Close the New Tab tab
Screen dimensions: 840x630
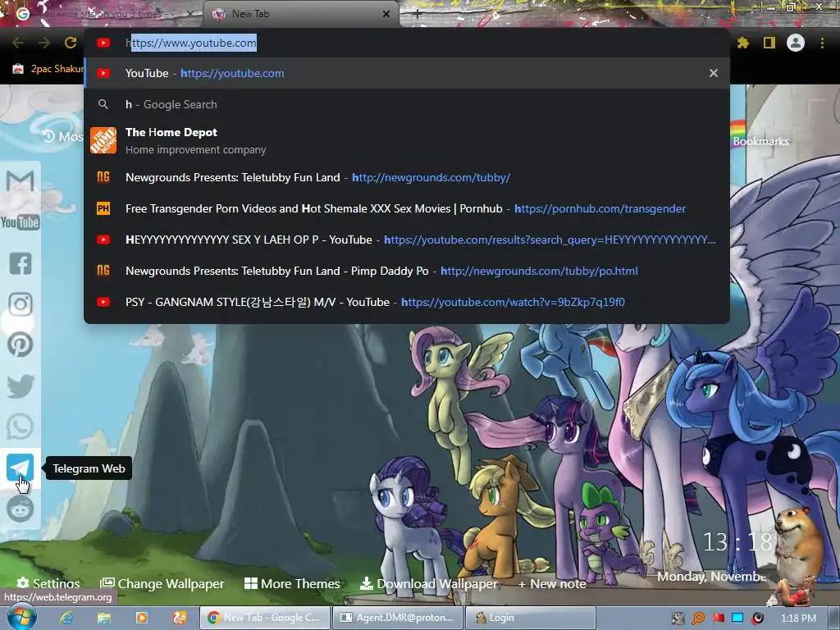pyautogui.click(x=386, y=14)
